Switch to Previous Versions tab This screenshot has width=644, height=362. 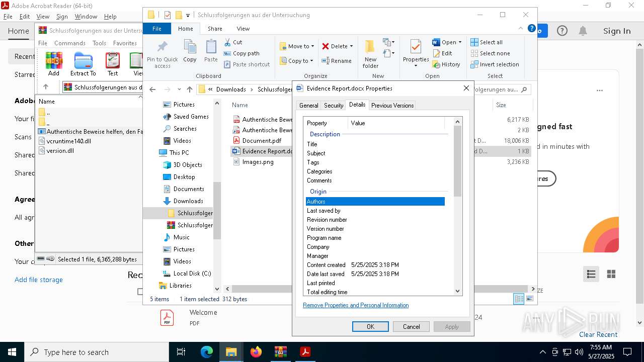tap(392, 106)
